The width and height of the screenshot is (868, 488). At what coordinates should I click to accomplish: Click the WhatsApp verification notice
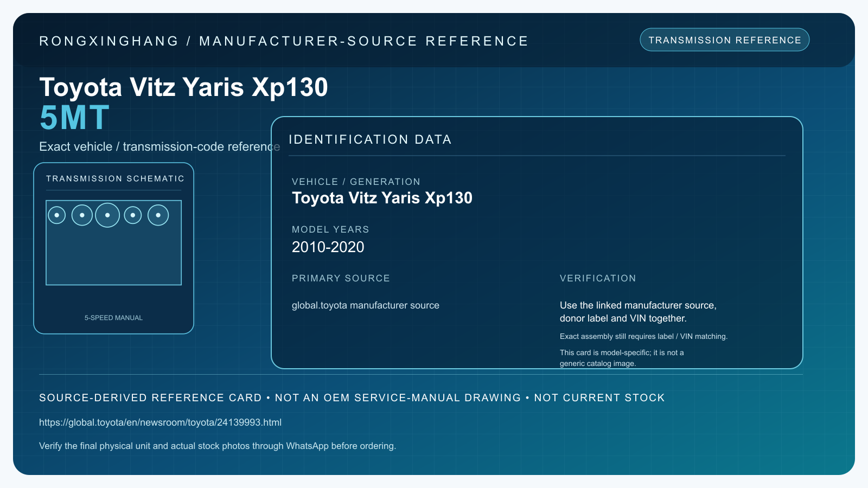pyautogui.click(x=218, y=446)
